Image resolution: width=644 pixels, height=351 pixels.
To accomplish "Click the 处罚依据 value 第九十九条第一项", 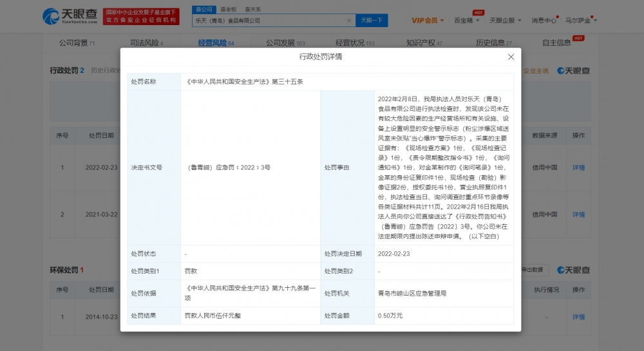I will [x=250, y=293].
